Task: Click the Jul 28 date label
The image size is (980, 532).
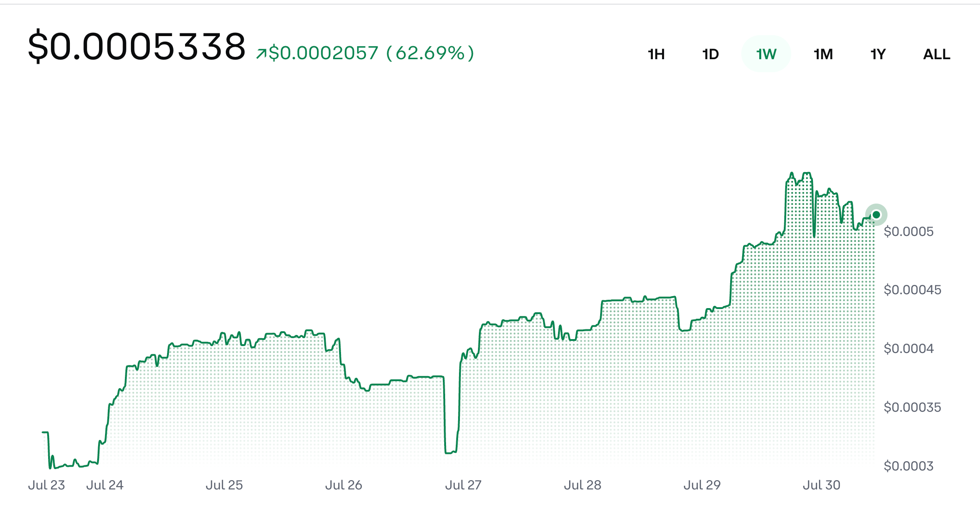Action: click(583, 485)
